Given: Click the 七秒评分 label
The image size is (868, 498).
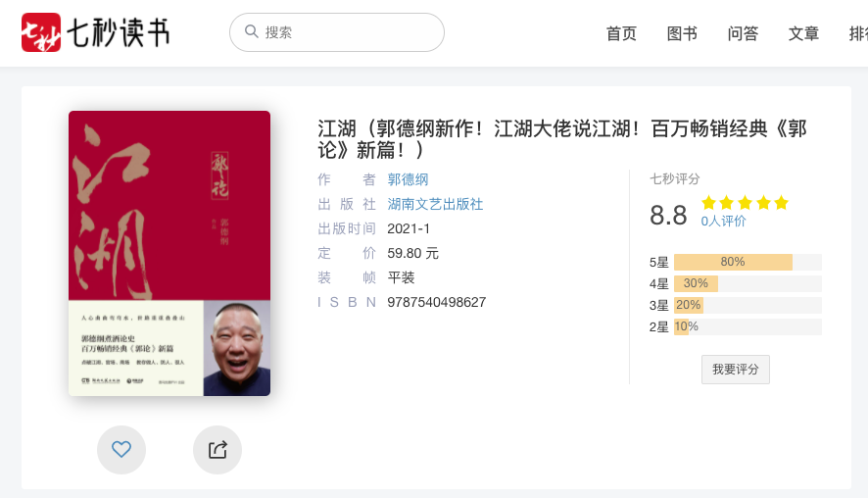Looking at the screenshot, I should (x=675, y=179).
